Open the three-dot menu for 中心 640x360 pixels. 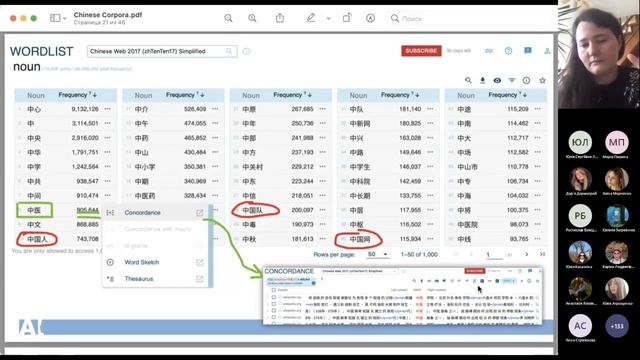point(107,109)
